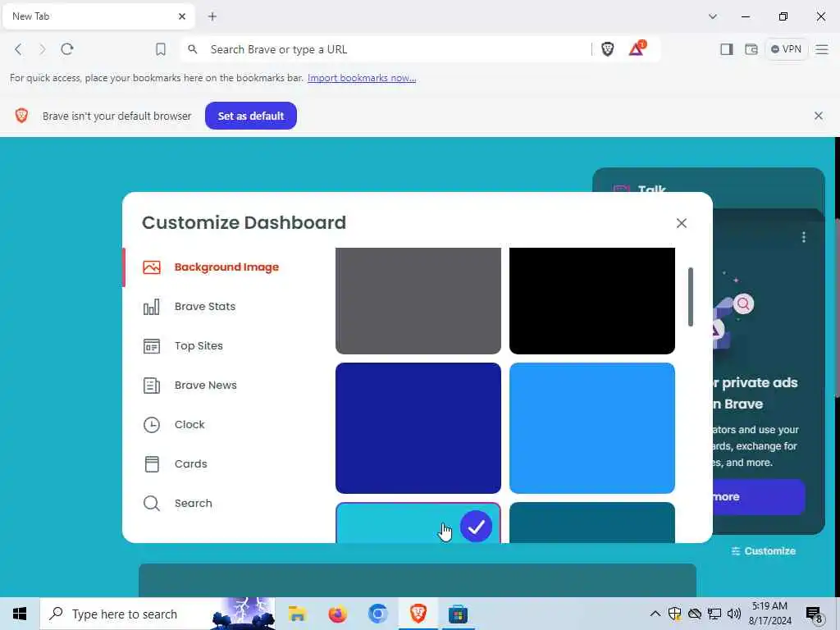Choose the dark navy blue color swatch

coord(418,428)
